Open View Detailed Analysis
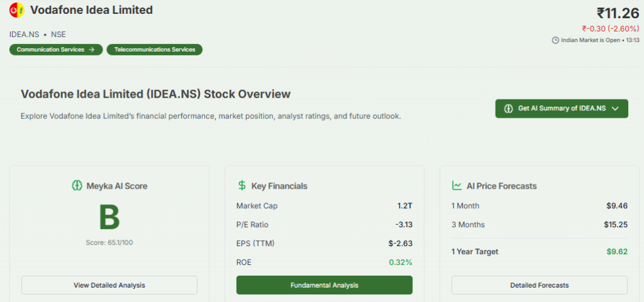 109,285
